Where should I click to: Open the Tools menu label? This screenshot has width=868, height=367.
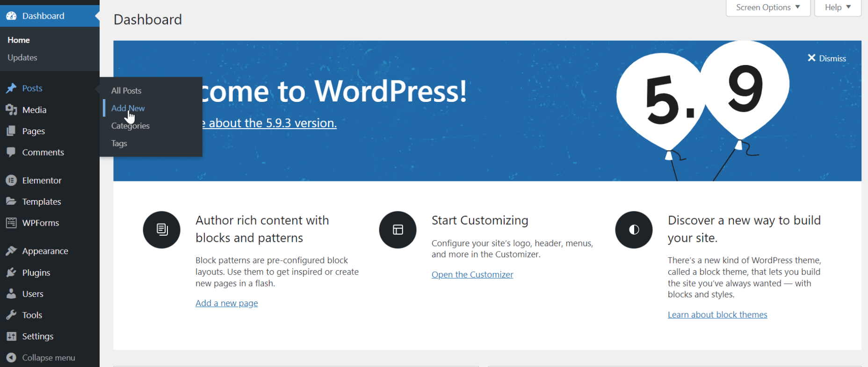tap(32, 315)
